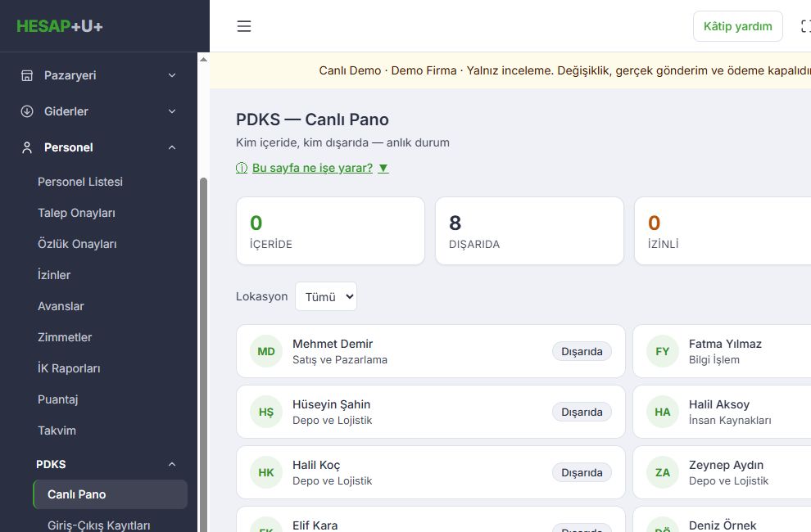Image resolution: width=811 pixels, height=532 pixels.
Task: Click the İÇERİDE count card
Action: (330, 231)
